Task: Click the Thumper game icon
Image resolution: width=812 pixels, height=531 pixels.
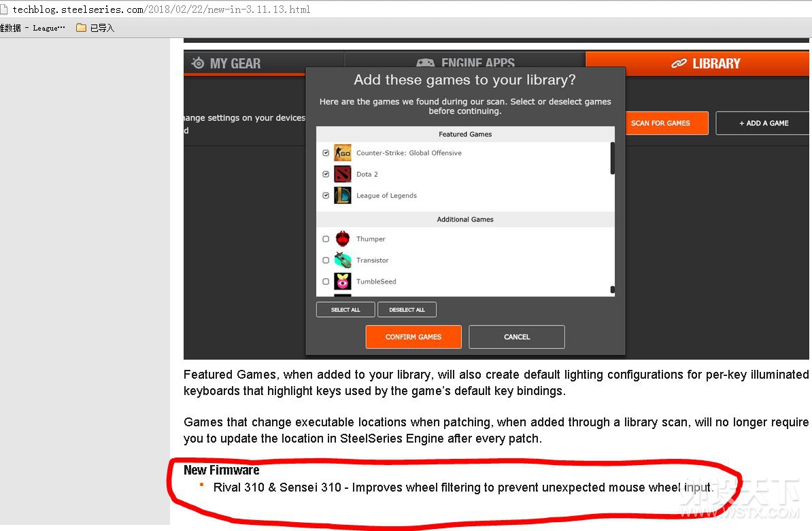Action: (342, 239)
